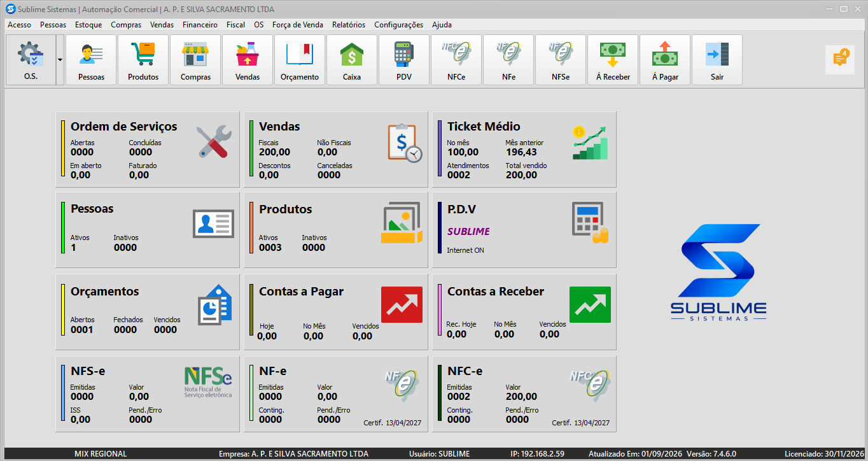Viewport: 868px width, 461px height.
Task: Open the Pessoas toolbar icon
Action: 91,60
